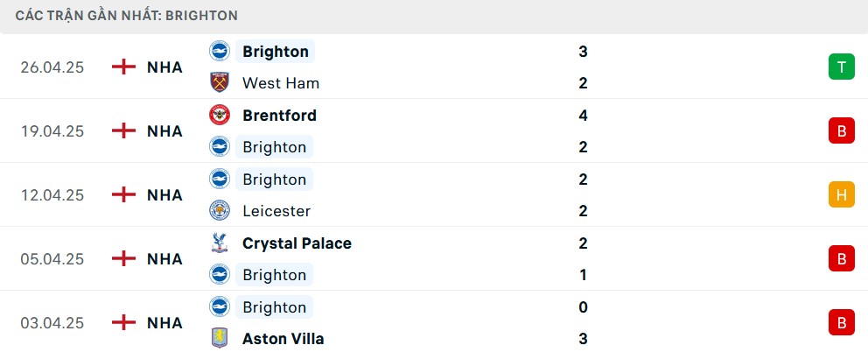Image resolution: width=868 pixels, height=352 pixels.
Task: Open the Leicester team link
Action: click(276, 211)
